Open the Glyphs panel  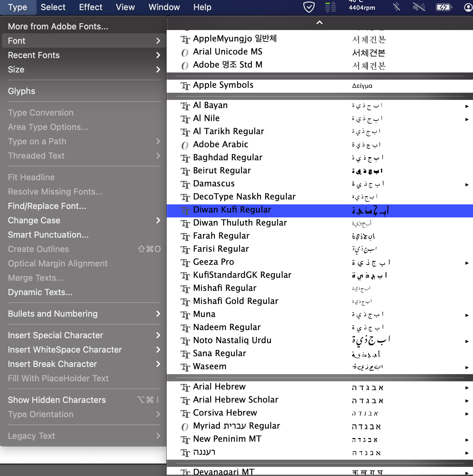84,91
